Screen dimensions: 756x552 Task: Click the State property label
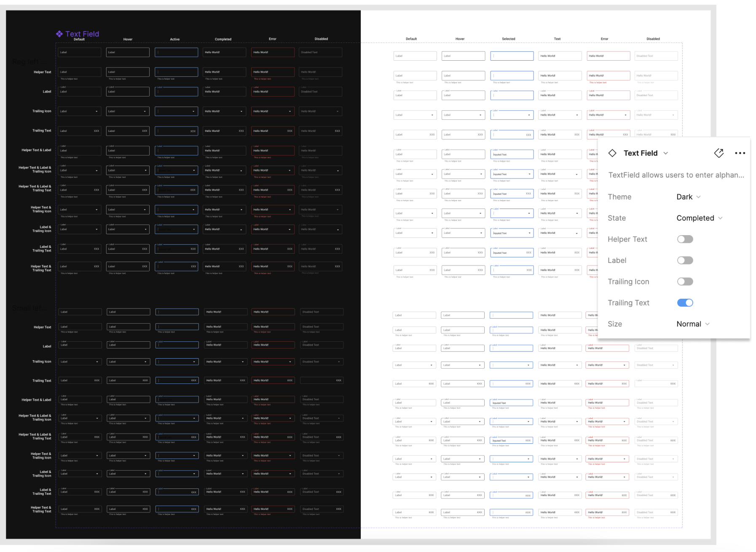(x=617, y=218)
